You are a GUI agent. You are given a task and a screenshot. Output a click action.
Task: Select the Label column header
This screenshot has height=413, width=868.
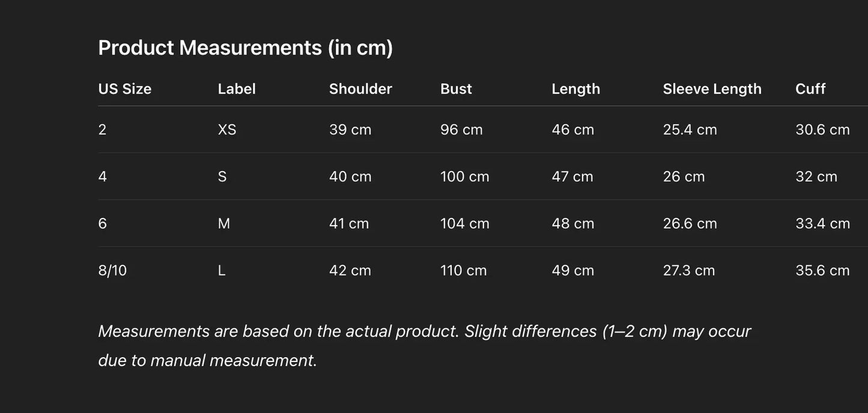pos(237,89)
